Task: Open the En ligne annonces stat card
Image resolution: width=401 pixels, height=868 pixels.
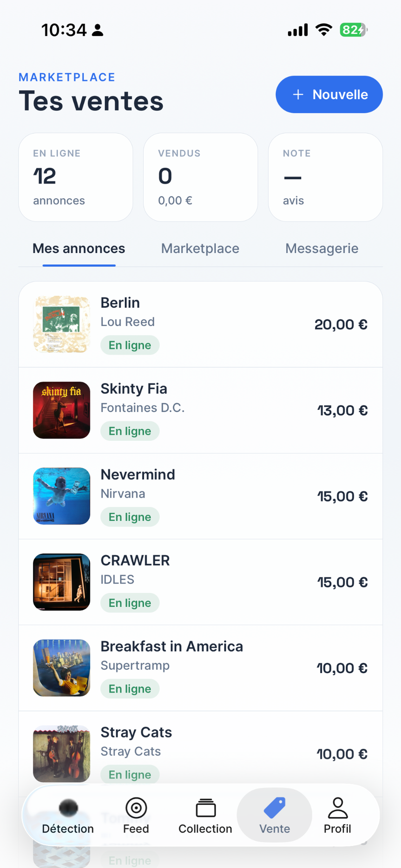Action: [x=75, y=177]
